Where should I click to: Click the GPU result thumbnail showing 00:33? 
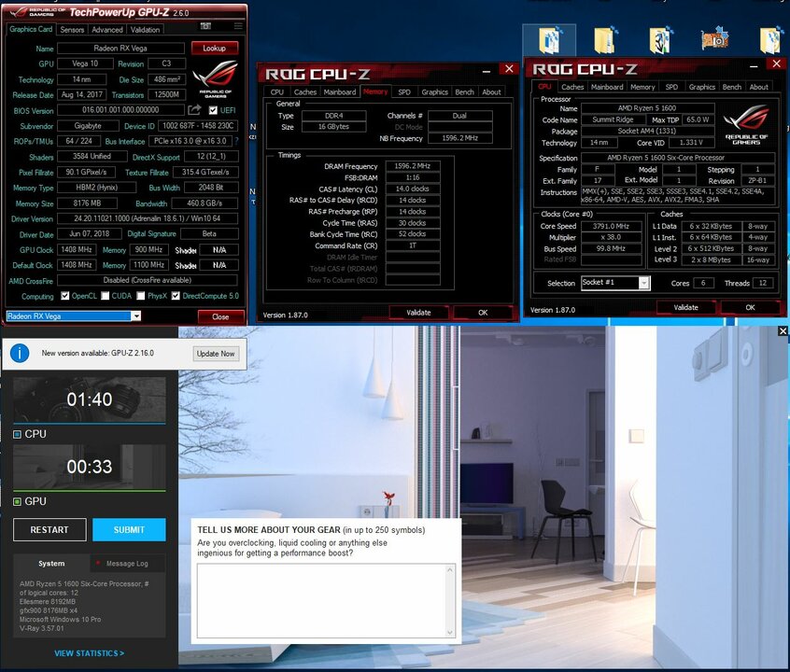(x=89, y=467)
